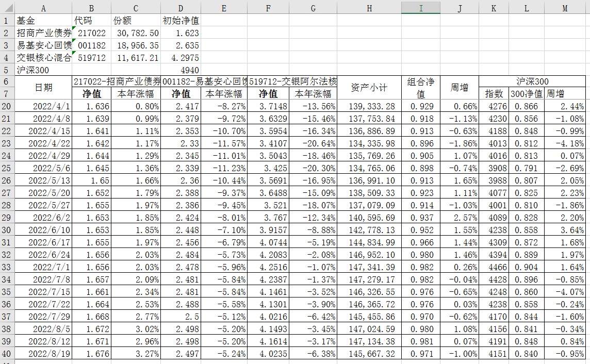Click date cell 2022/8/19
590x364 pixels.
pyautogui.click(x=43, y=354)
